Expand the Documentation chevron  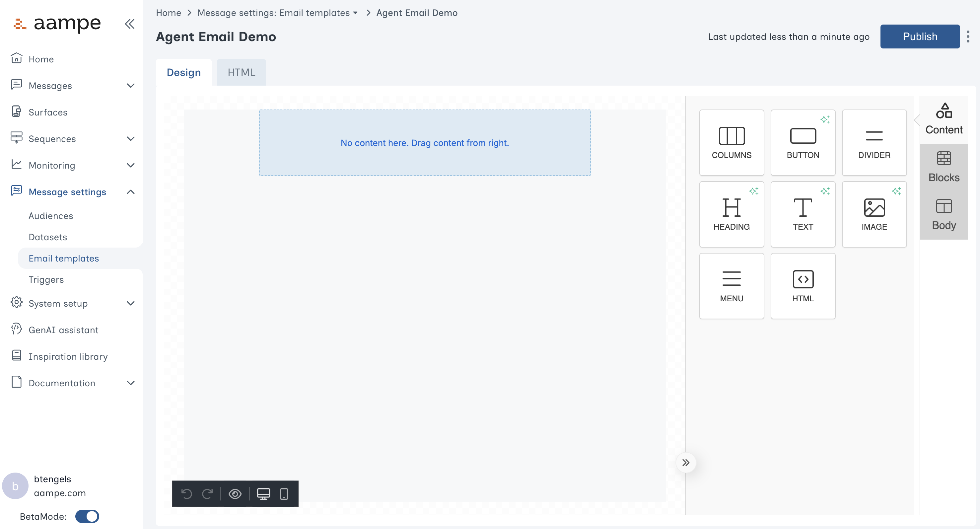pos(130,383)
